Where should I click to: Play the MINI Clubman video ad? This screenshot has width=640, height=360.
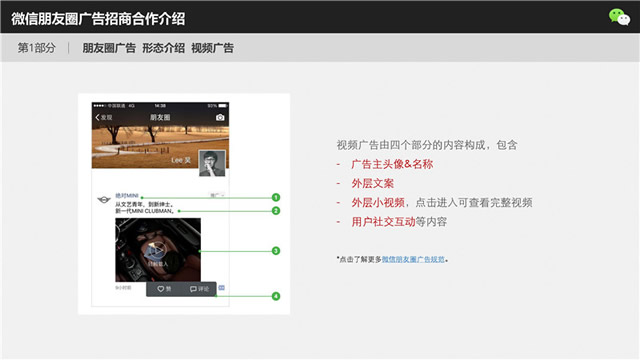pos(158,250)
